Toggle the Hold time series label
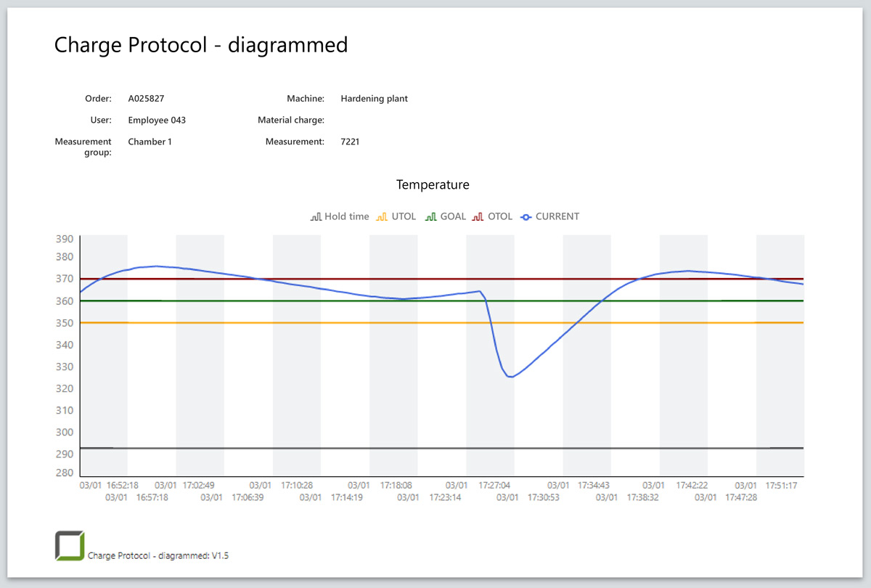This screenshot has height=588, width=871. [346, 216]
